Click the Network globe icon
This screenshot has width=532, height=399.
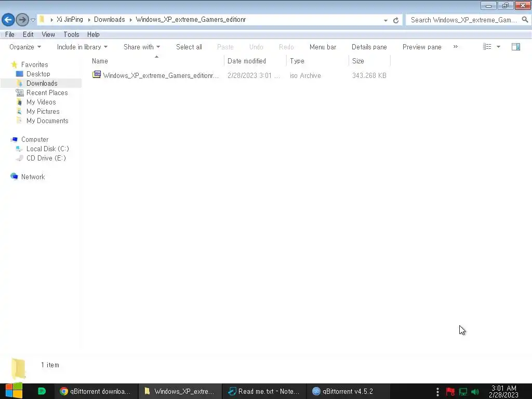14,177
